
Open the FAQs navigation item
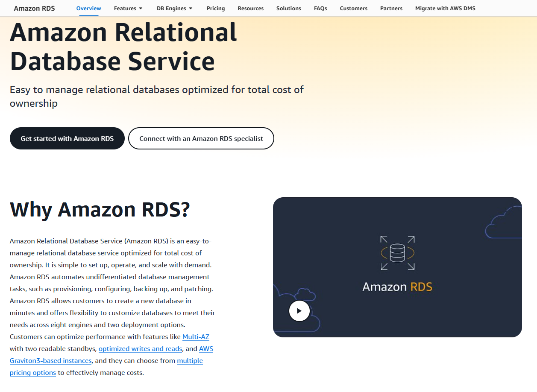click(x=320, y=8)
